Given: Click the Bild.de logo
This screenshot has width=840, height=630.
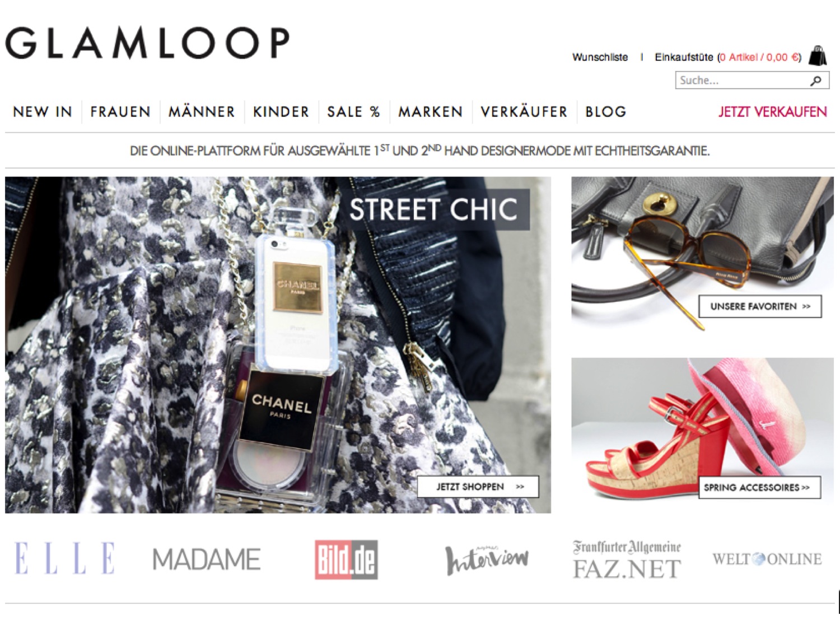Looking at the screenshot, I should pyautogui.click(x=346, y=559).
